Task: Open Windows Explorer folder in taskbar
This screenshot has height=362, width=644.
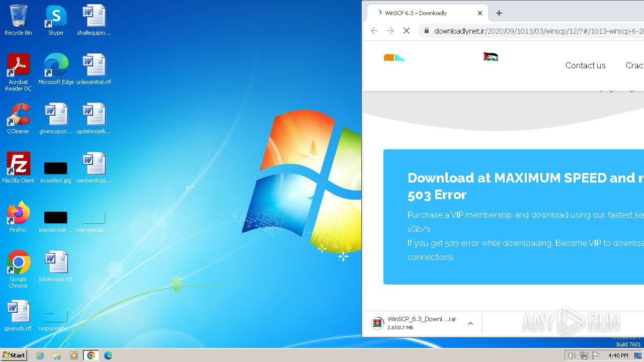Action: point(57,355)
